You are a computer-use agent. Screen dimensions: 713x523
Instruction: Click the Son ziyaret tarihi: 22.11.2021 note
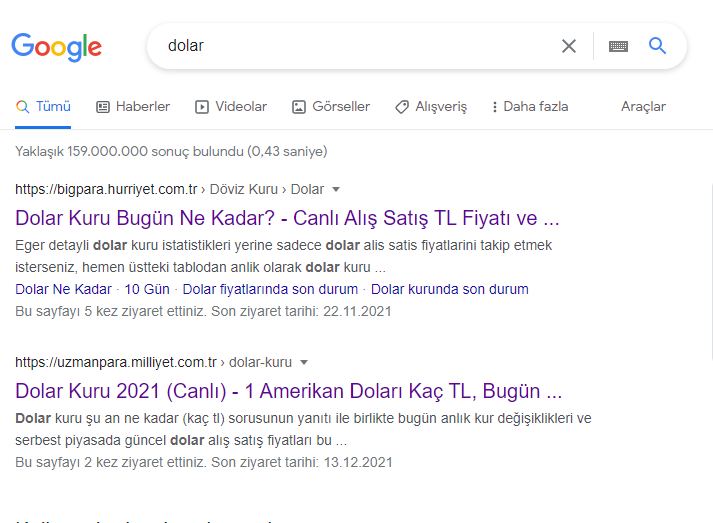(x=301, y=312)
